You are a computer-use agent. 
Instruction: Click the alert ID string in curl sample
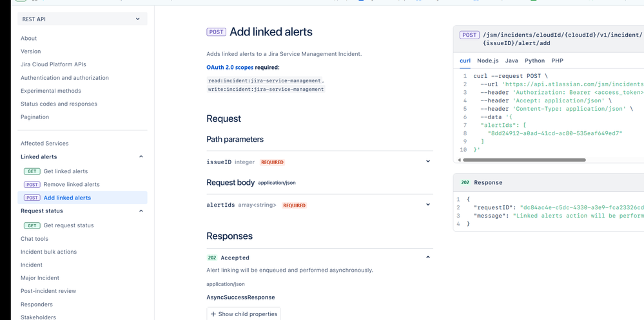[x=555, y=133]
